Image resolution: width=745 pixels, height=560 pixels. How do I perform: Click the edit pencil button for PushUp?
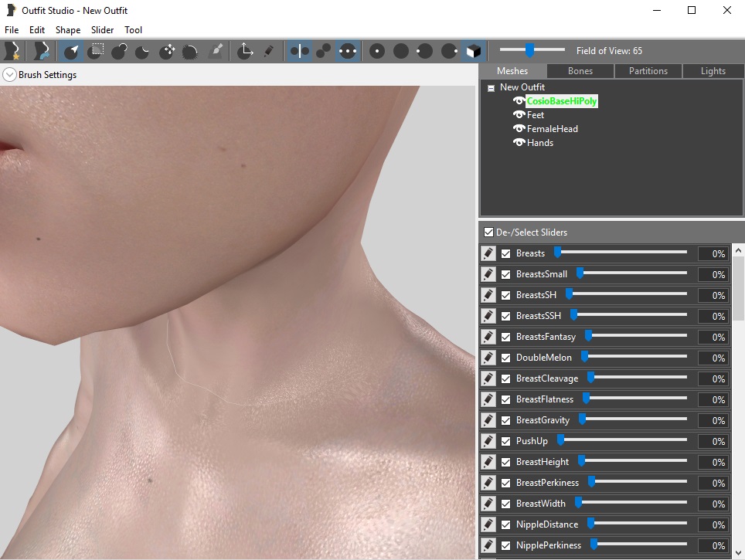point(488,441)
